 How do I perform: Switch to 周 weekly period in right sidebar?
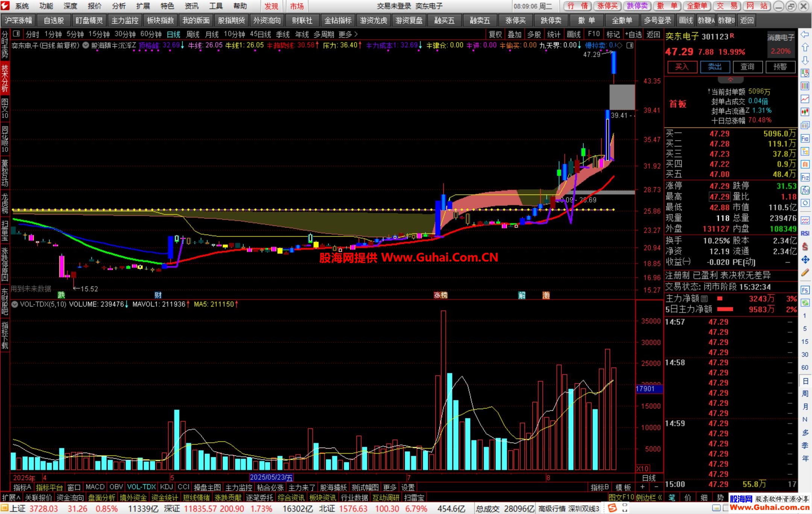tap(805, 394)
